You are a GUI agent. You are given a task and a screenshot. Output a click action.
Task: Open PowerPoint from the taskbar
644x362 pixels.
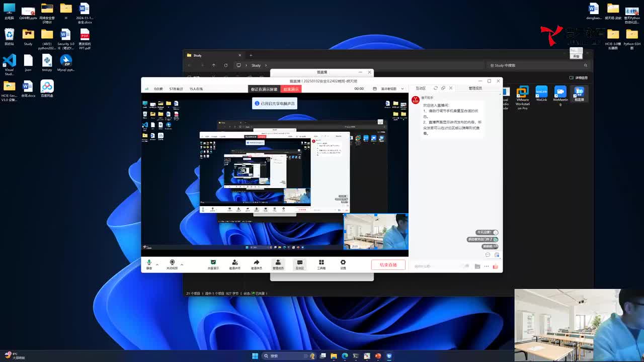[378, 356]
